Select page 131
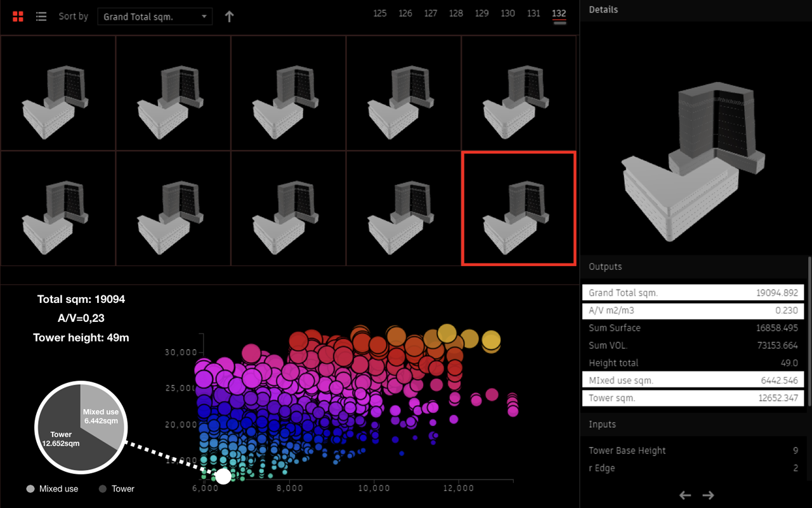The image size is (812, 508). click(x=534, y=13)
